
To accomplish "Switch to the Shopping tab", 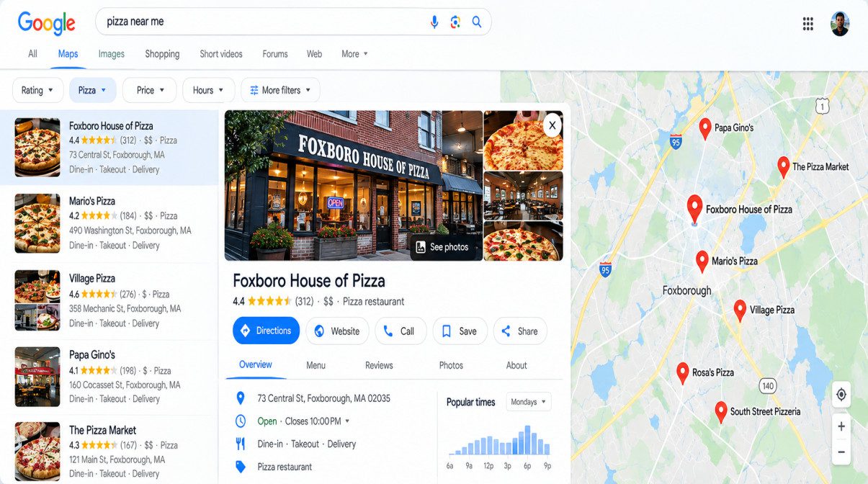I will tap(162, 54).
